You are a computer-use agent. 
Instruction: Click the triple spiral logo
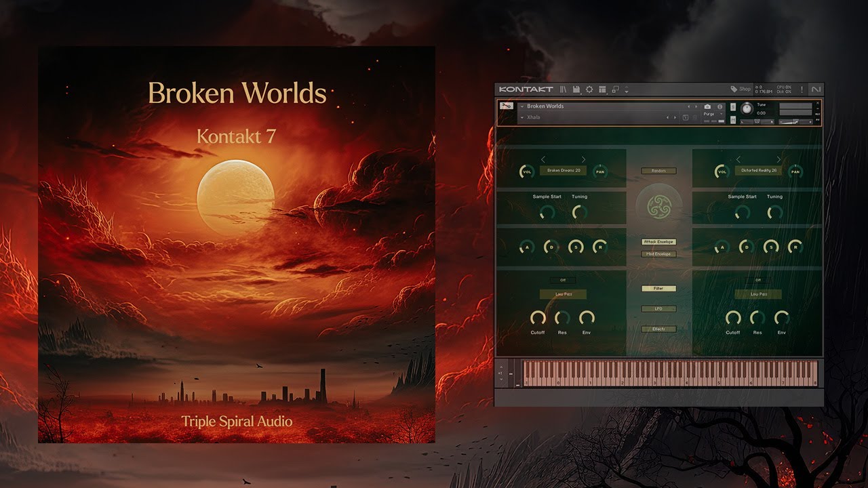coord(658,205)
